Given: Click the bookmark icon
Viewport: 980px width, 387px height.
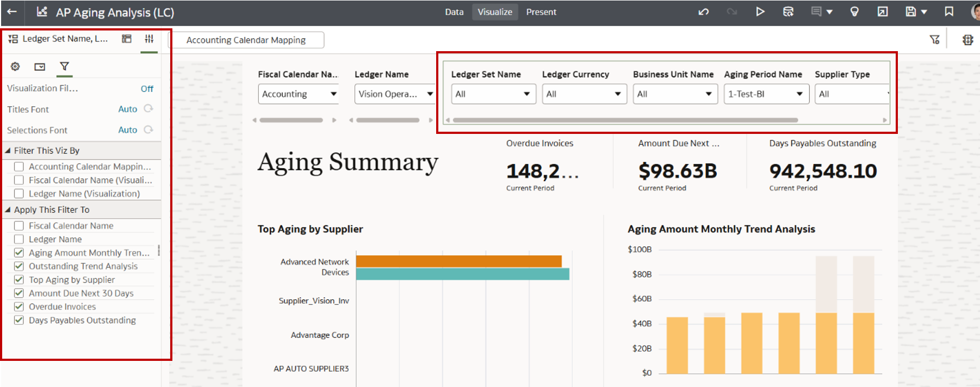Looking at the screenshot, I should tap(949, 12).
